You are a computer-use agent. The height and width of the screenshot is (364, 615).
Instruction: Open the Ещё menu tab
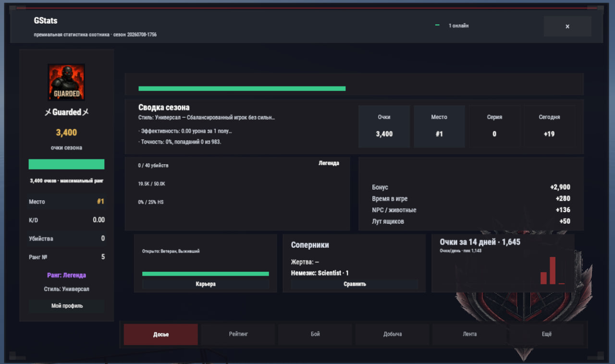(x=547, y=334)
